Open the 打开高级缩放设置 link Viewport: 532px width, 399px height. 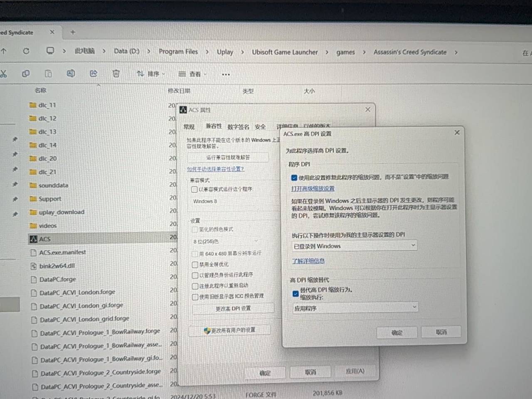pos(313,189)
